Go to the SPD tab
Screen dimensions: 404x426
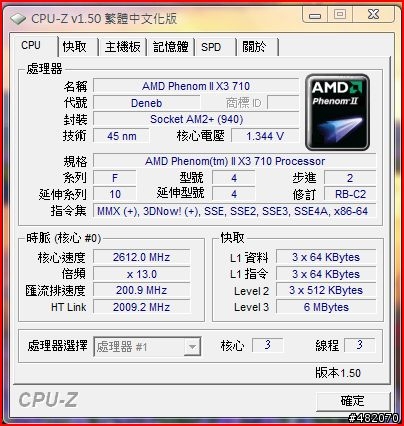point(215,47)
